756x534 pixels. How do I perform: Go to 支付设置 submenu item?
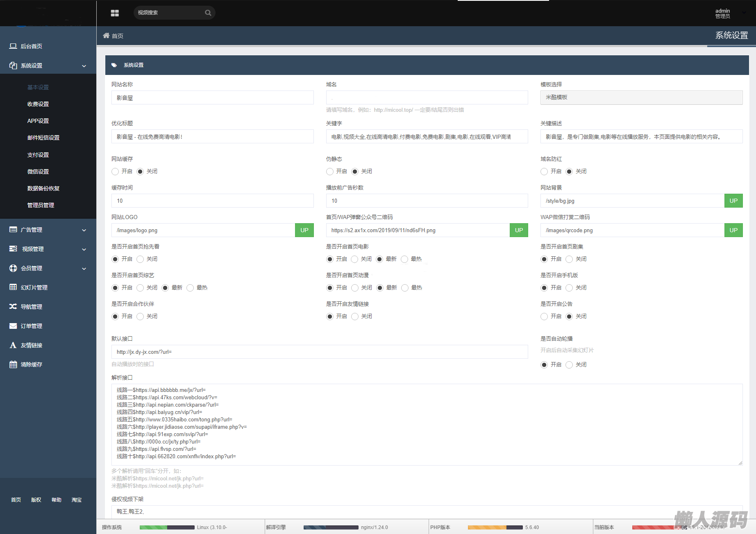point(38,155)
